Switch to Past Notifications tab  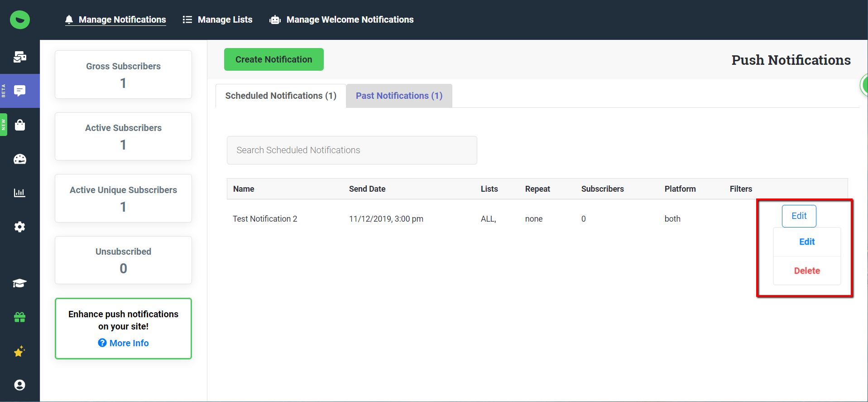(399, 96)
